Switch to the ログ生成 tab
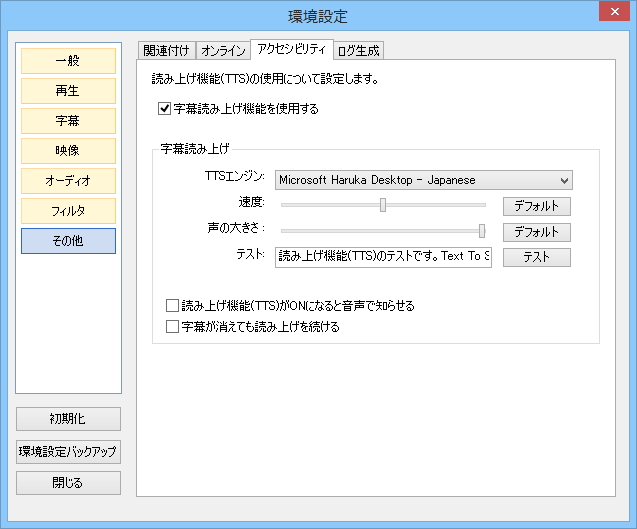Image resolution: width=637 pixels, height=529 pixels. [359, 51]
